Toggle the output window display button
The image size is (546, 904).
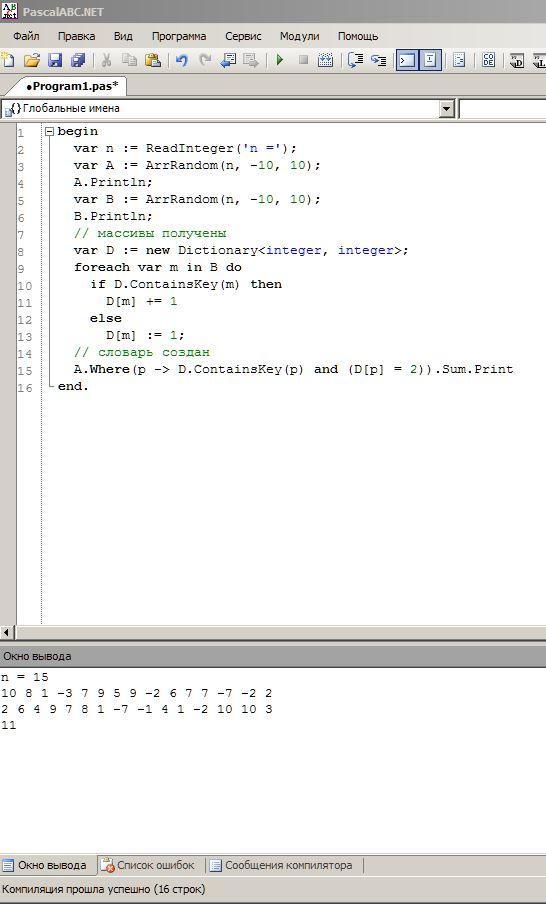click(x=407, y=60)
